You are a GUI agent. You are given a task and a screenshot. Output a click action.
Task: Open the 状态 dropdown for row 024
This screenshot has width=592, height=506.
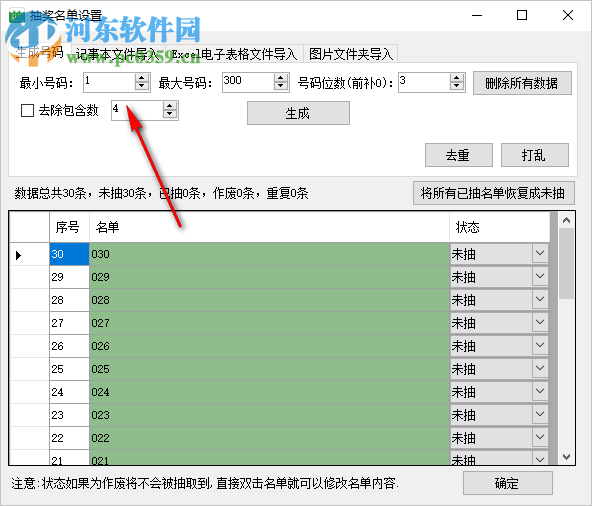coord(540,392)
